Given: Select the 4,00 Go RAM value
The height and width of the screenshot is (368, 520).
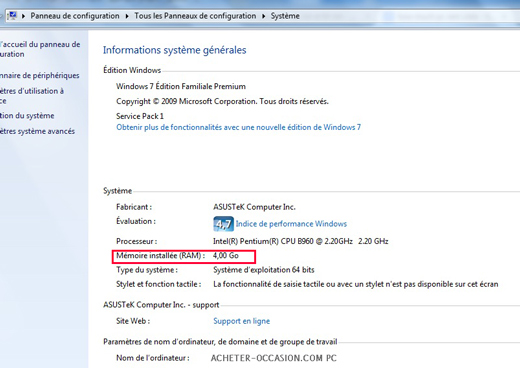Looking at the screenshot, I should click(226, 256).
